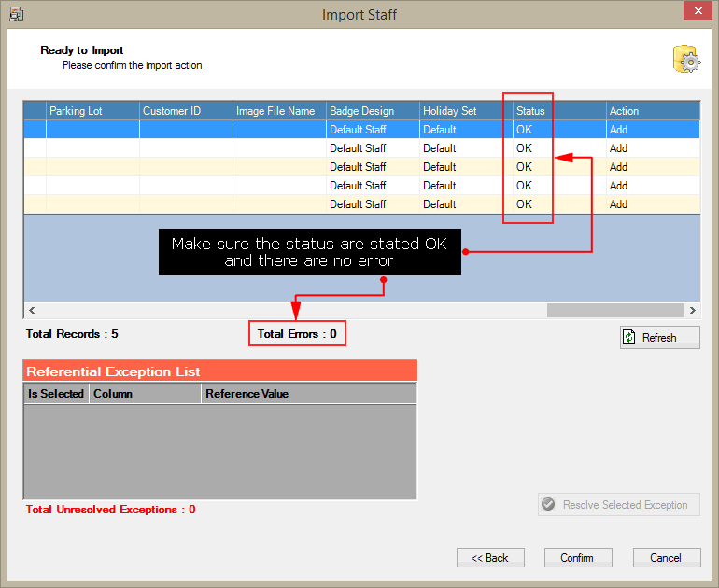Click the Is Selected column header

coord(56,394)
